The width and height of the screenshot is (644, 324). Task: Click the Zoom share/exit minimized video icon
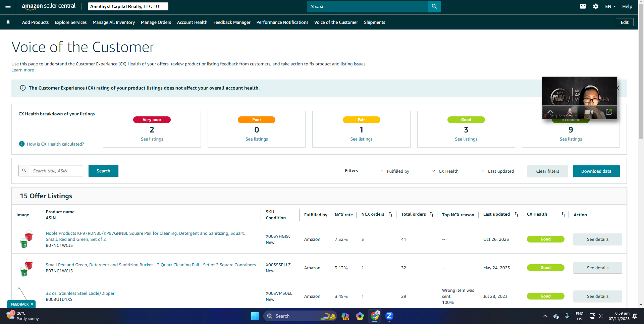point(609,112)
